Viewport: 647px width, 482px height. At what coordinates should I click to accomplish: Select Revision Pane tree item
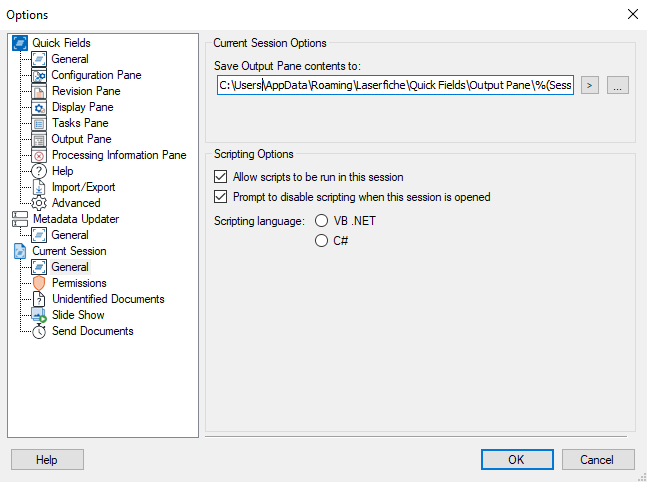point(86,91)
